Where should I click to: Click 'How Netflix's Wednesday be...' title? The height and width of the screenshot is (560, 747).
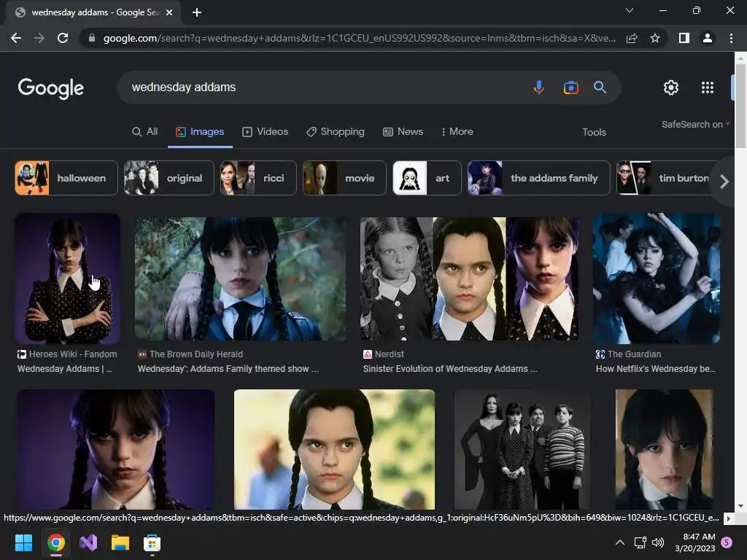[x=656, y=369]
